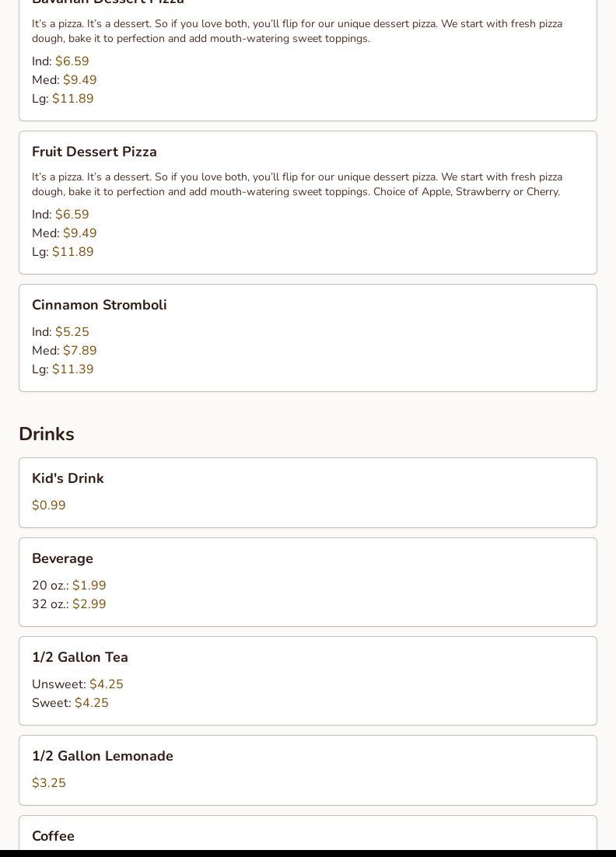Select Fruit Dessert Pizza Lg price $11.89
This screenshot has width=616, height=857.
pyautogui.click(x=72, y=252)
